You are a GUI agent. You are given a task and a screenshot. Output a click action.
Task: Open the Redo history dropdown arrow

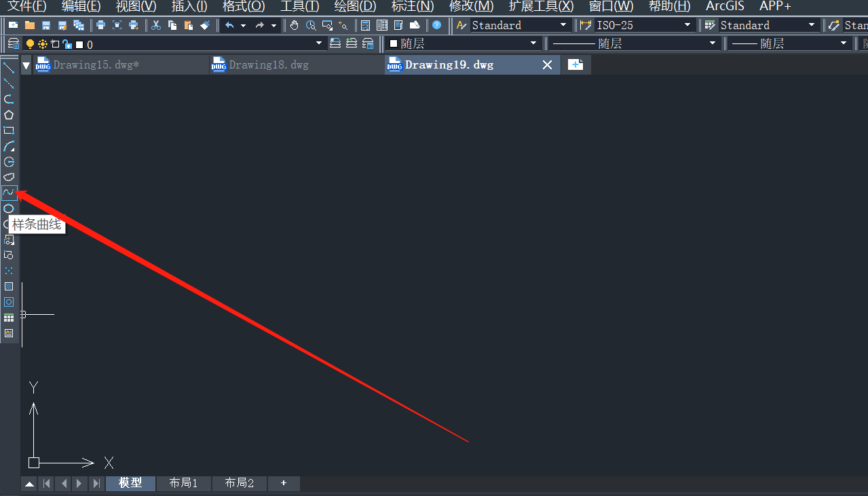pyautogui.click(x=273, y=25)
